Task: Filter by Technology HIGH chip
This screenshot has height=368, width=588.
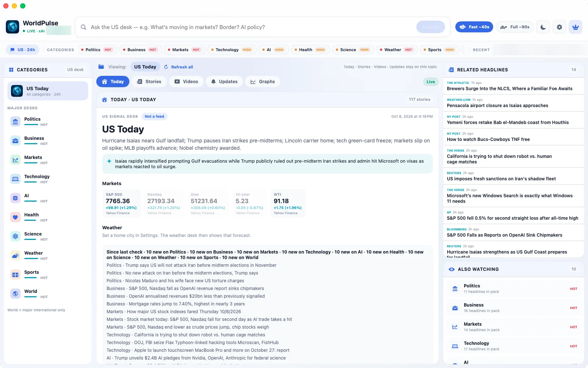Action: point(232,50)
